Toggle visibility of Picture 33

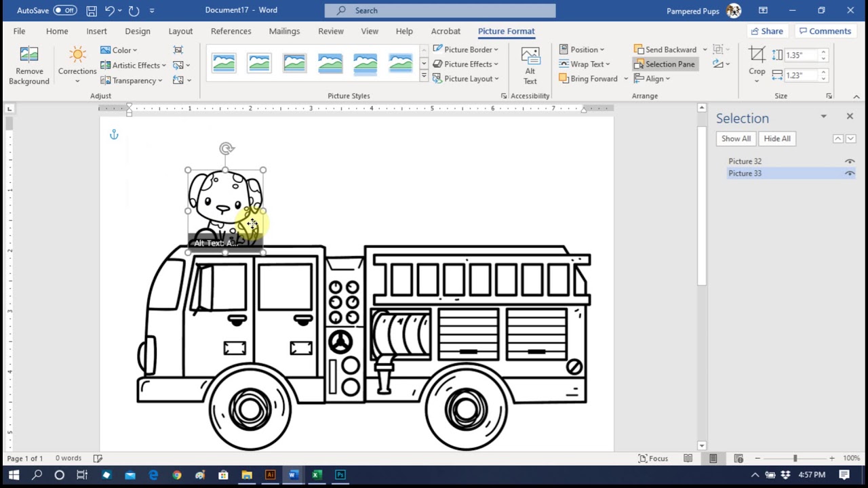pyautogui.click(x=850, y=174)
